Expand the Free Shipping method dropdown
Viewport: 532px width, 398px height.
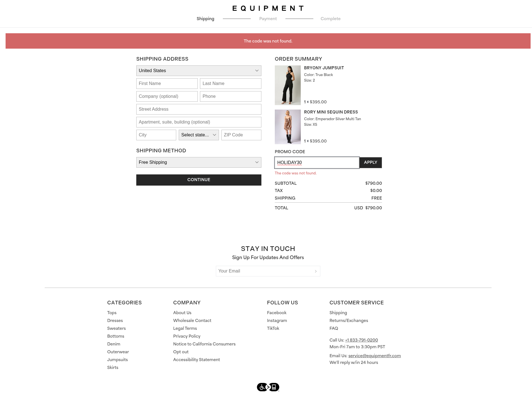coord(199,162)
